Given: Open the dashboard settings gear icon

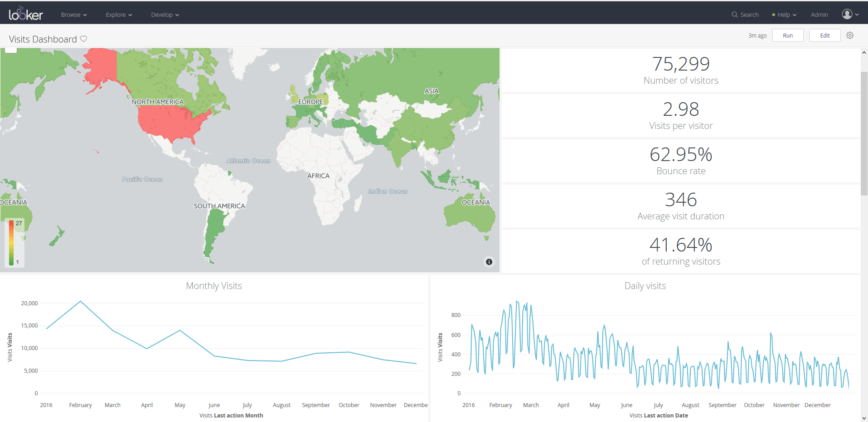Looking at the screenshot, I should coord(850,35).
